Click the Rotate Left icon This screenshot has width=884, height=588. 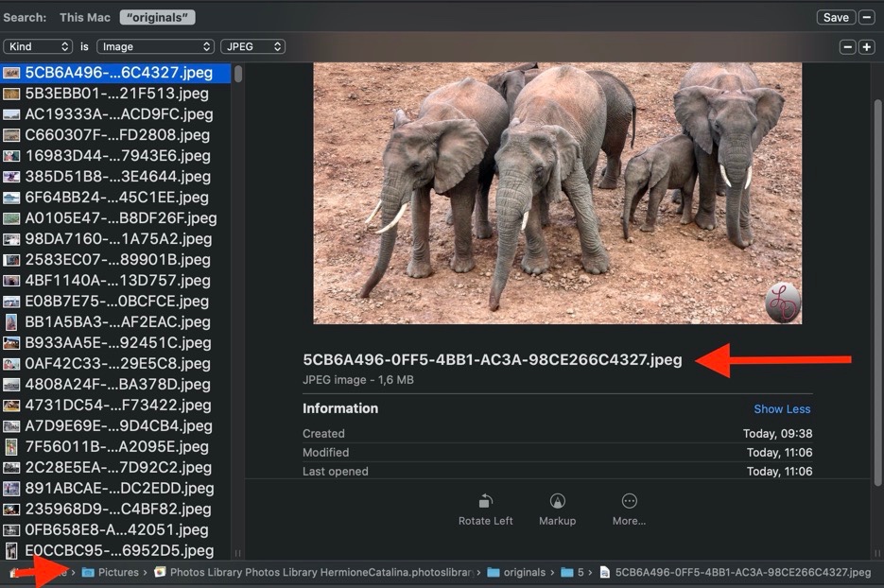485,502
